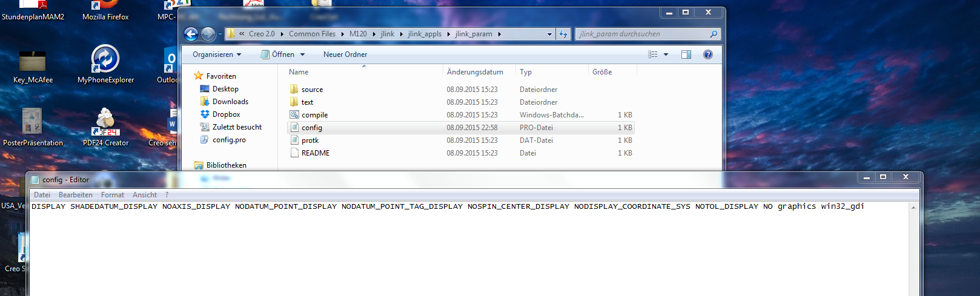Open StundenplanMAM2 desktop icon
The height and width of the screenshot is (296, 980).
coord(33,11)
